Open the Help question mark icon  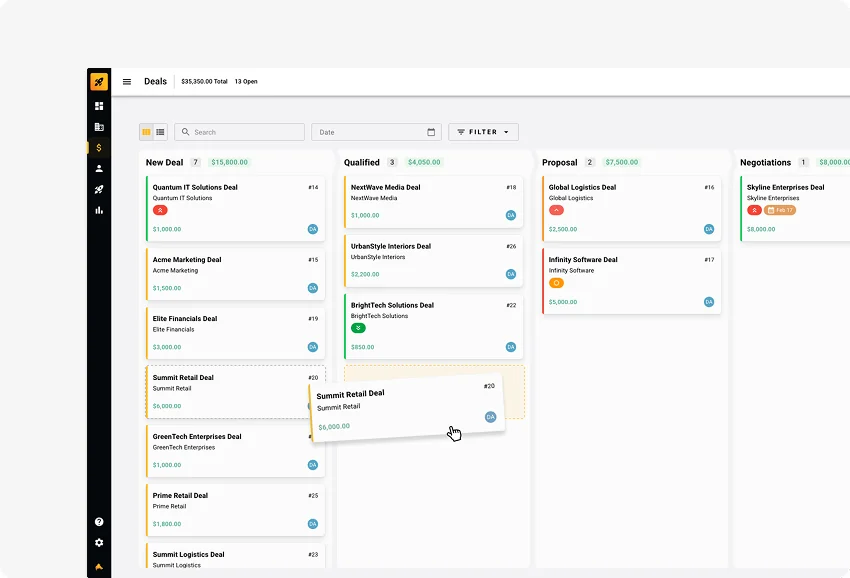(99, 522)
